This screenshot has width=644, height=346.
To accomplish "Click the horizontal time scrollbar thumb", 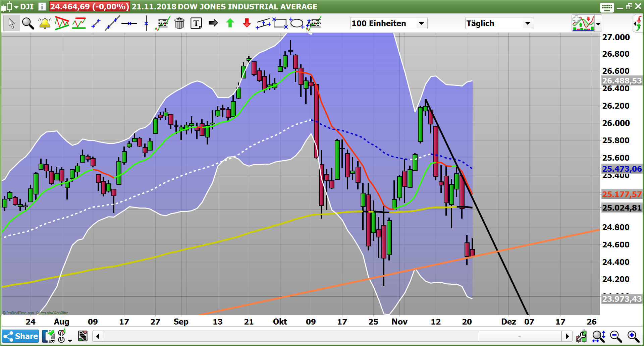I will [520, 336].
